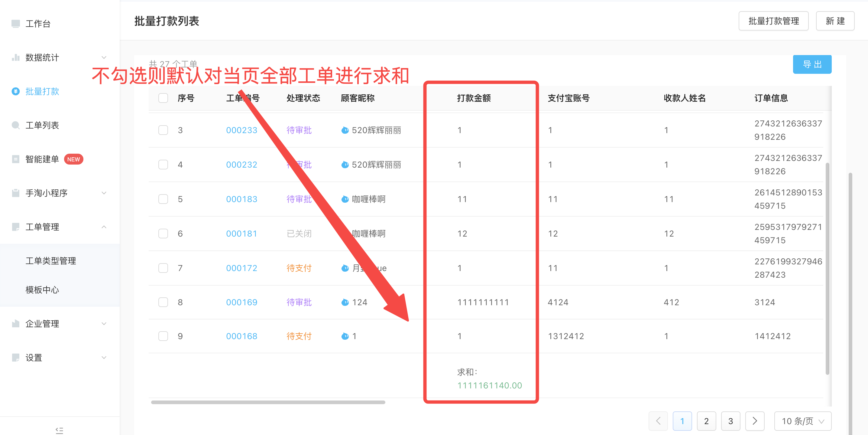This screenshot has width=868, height=435.
Task: Go to previous page arrow
Action: click(x=658, y=421)
